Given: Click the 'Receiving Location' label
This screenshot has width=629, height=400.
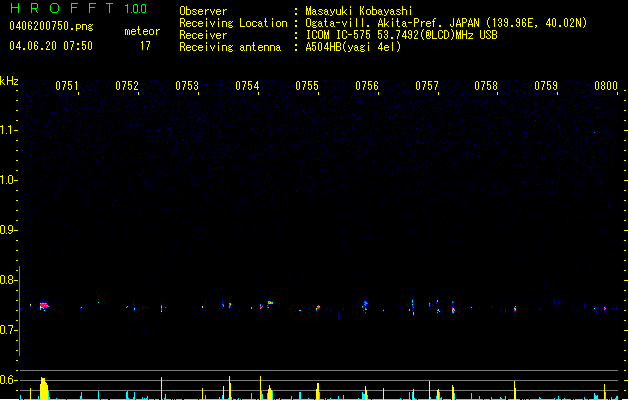Looking at the screenshot, I should (233, 23).
